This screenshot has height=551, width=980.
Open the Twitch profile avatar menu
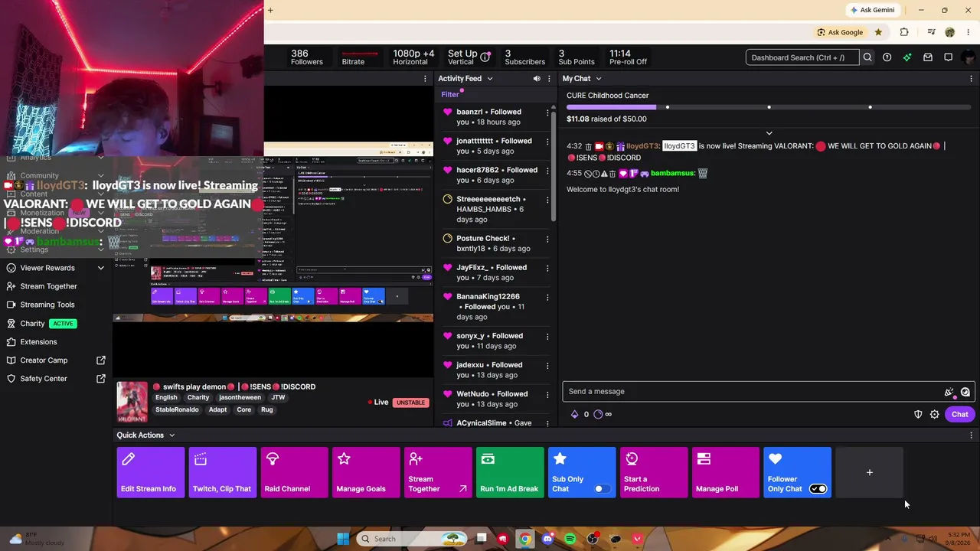pos(969,57)
